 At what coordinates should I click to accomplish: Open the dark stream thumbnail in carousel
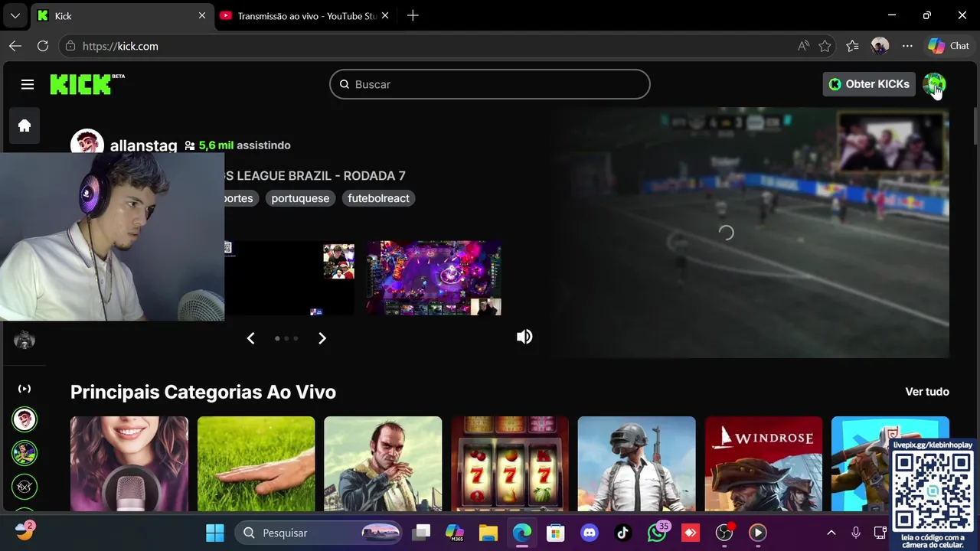click(289, 278)
